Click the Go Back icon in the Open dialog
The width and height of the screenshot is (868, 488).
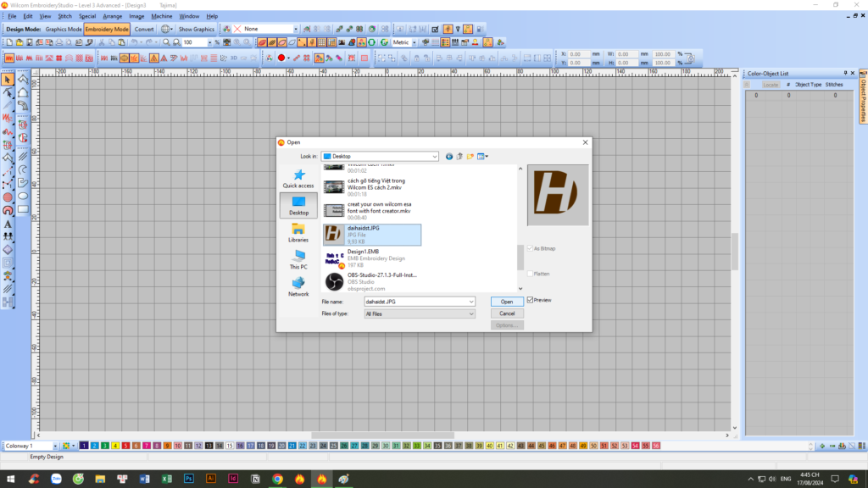coord(449,157)
